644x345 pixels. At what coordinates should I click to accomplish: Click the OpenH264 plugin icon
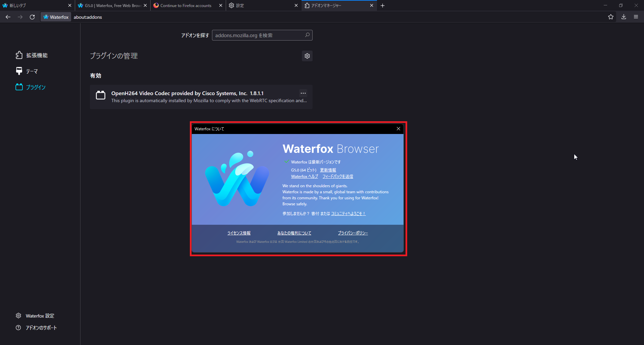[101, 95]
